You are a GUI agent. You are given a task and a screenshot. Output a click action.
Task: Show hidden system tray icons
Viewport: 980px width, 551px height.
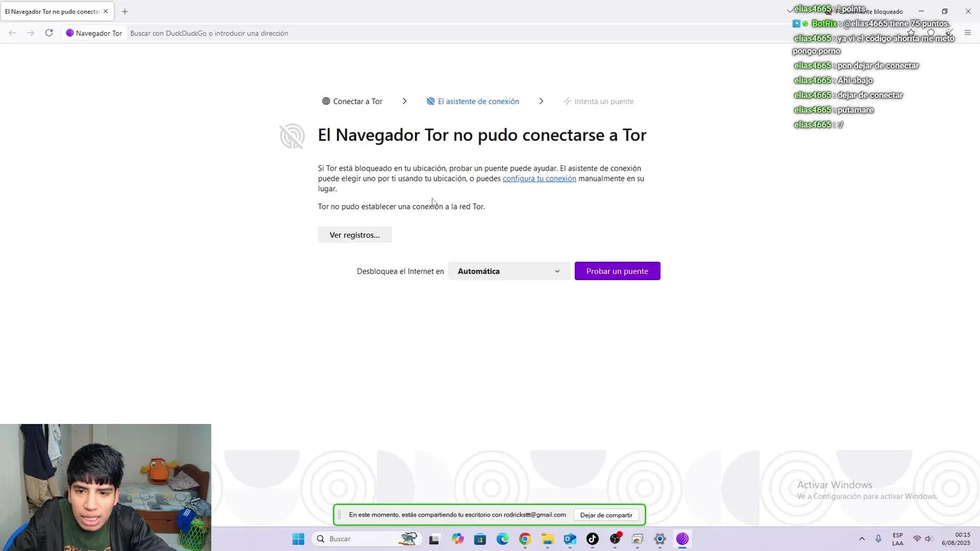coord(861,539)
